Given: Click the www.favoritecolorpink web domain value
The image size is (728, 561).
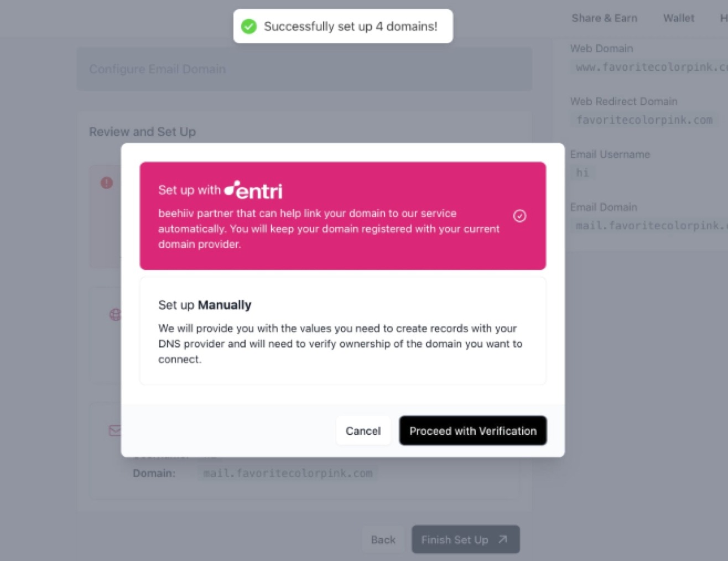Looking at the screenshot, I should click(651, 67).
